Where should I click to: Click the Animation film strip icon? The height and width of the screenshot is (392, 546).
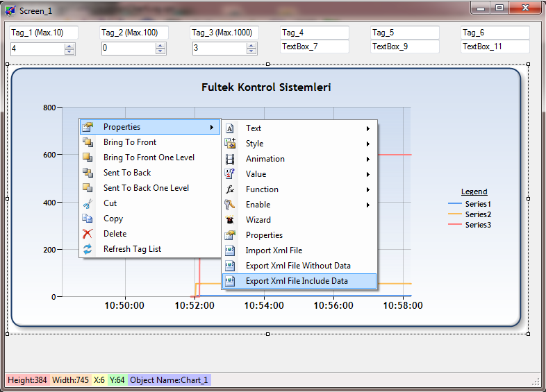pos(231,159)
